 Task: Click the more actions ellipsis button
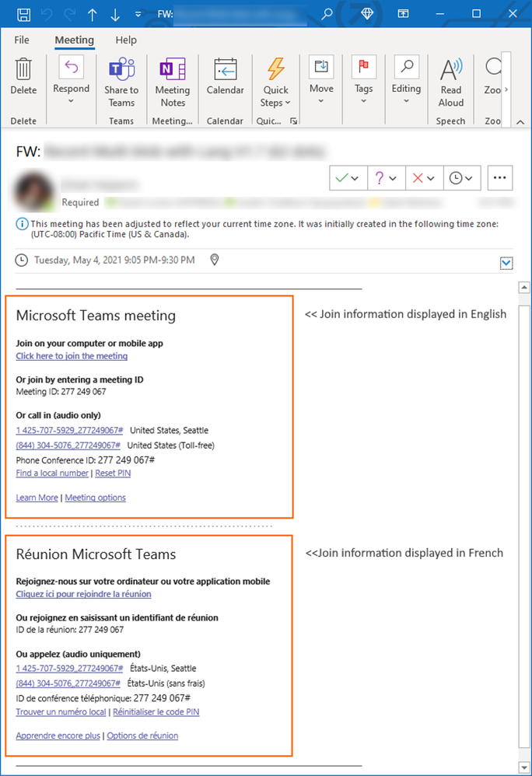(x=499, y=178)
